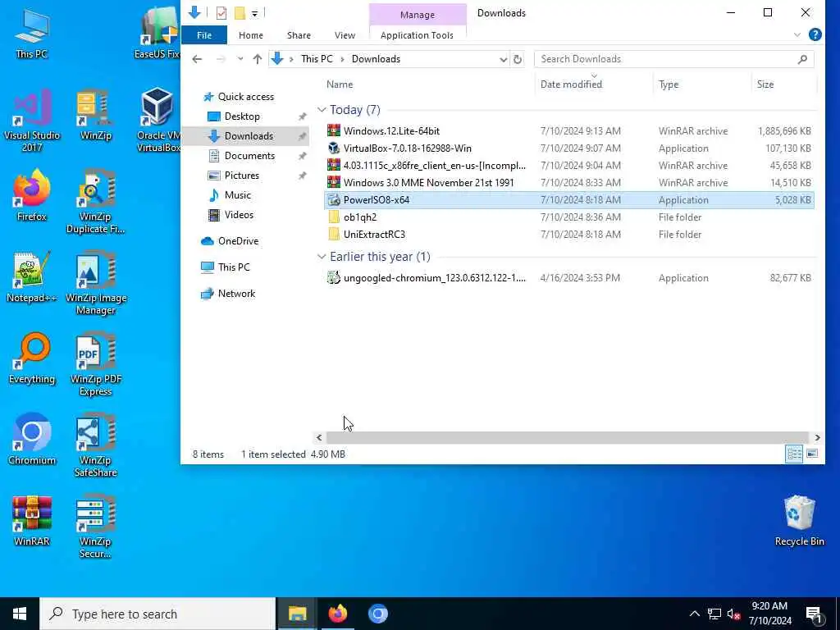
Task: Open WinZip Secure Backup desktop shortcut
Action: tap(95, 527)
